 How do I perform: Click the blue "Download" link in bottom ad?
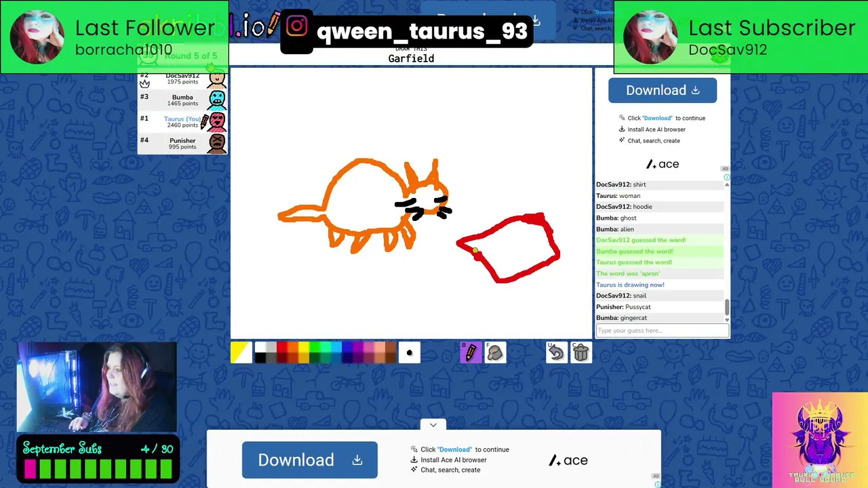(454, 449)
